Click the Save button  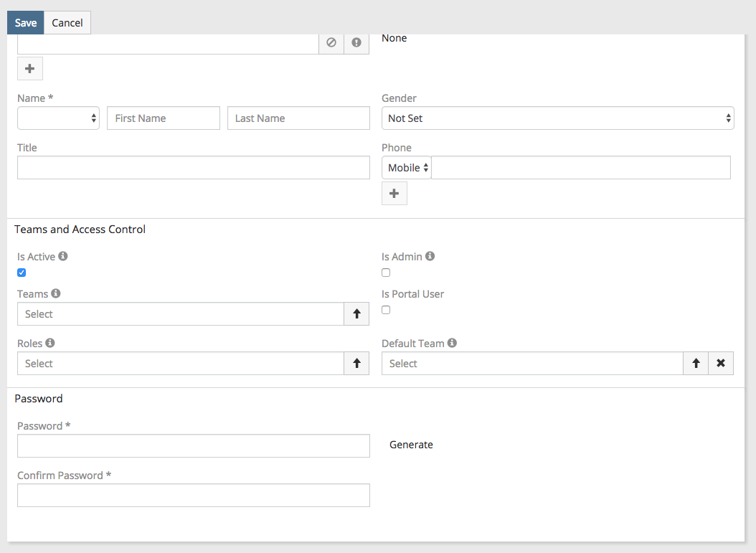26,23
